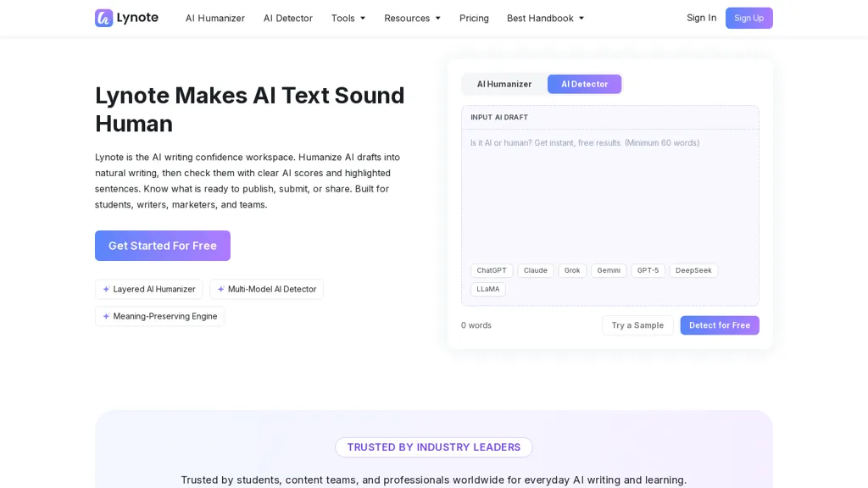Screen dimensions: 868x488
Task: Click the Detect for Free button
Action: 720,325
